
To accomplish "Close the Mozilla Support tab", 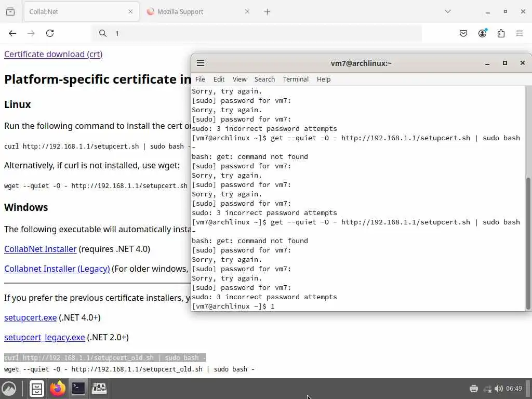I will [247, 11].
